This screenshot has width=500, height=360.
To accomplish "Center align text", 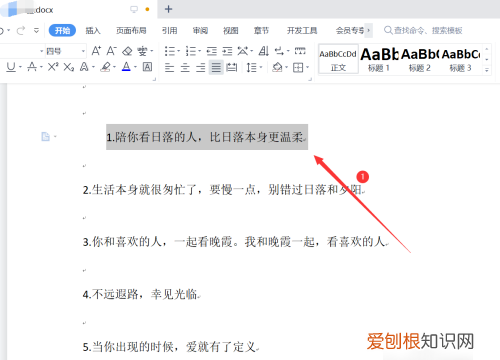I will 185,68.
